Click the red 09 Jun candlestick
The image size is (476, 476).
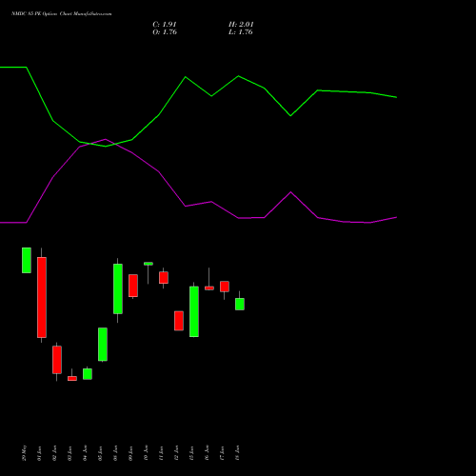[133, 286]
